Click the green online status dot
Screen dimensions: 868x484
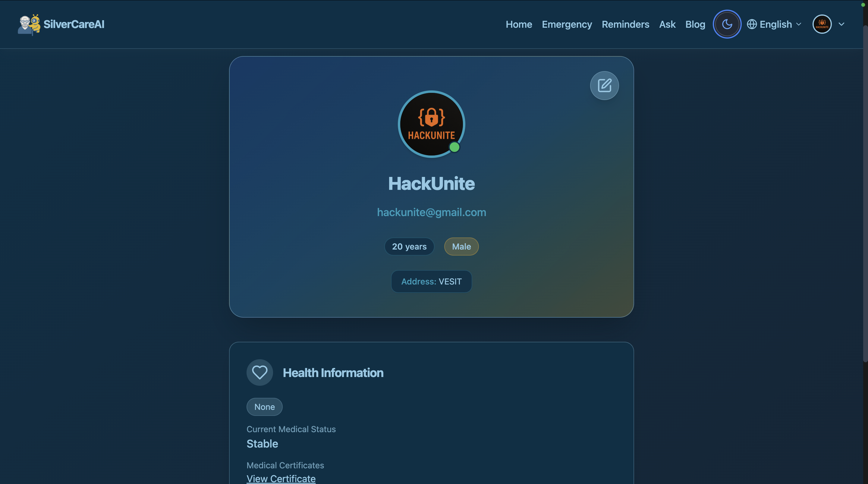click(454, 147)
